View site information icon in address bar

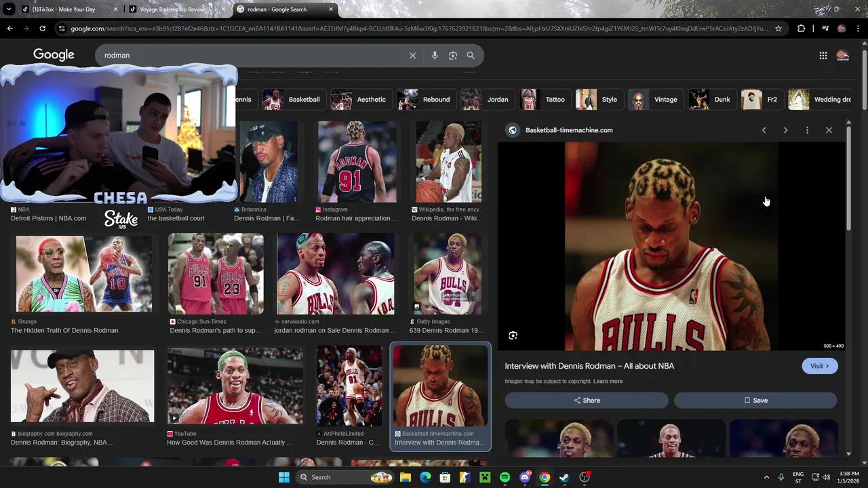point(62,28)
